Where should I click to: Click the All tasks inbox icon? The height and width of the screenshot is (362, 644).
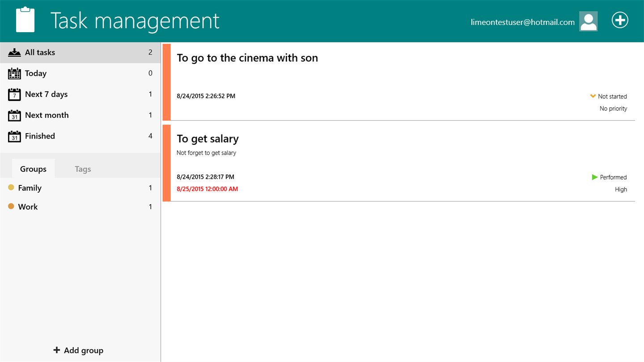(x=14, y=53)
